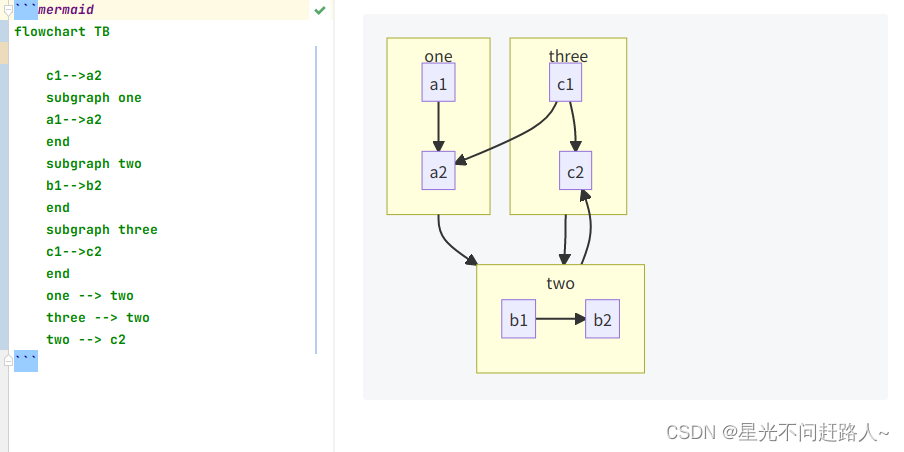The image size is (904, 452).
Task: Click node a2 in the diagram
Action: coord(439,171)
